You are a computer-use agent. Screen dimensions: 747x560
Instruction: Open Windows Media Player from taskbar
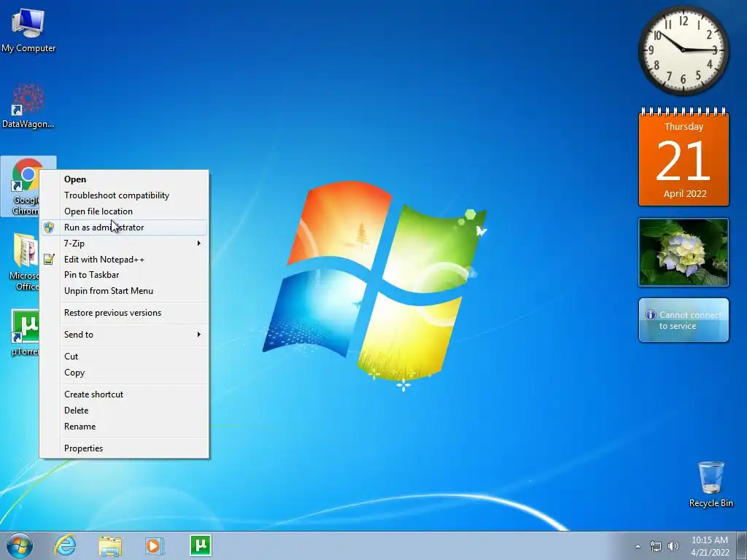point(155,545)
